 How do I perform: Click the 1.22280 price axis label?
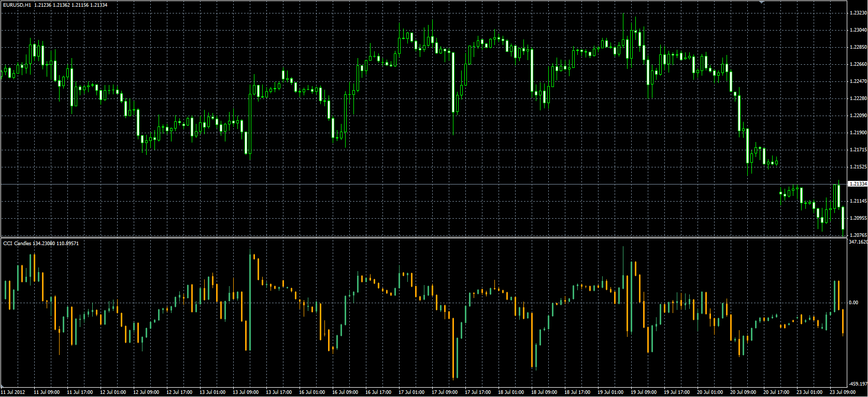[x=859, y=98]
